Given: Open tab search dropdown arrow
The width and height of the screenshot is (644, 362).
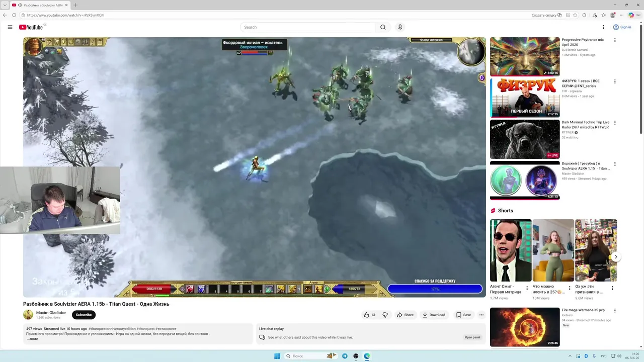Looking at the screenshot, I should point(5,5).
